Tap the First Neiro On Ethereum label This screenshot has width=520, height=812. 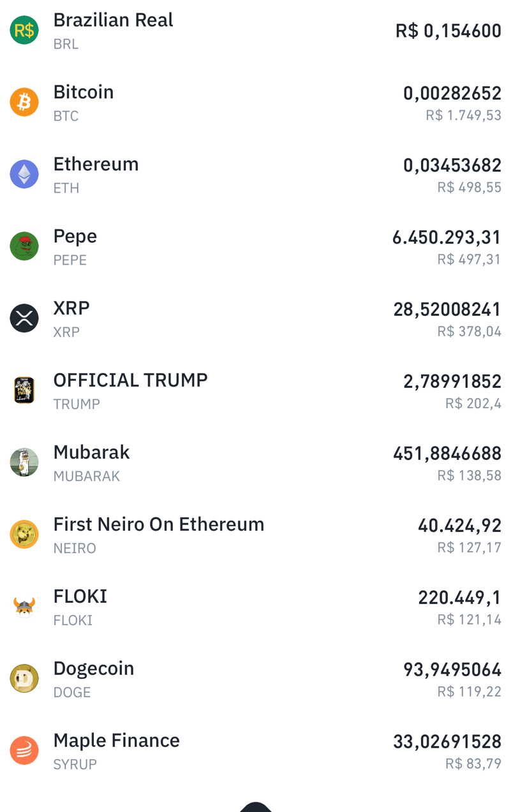click(x=159, y=524)
